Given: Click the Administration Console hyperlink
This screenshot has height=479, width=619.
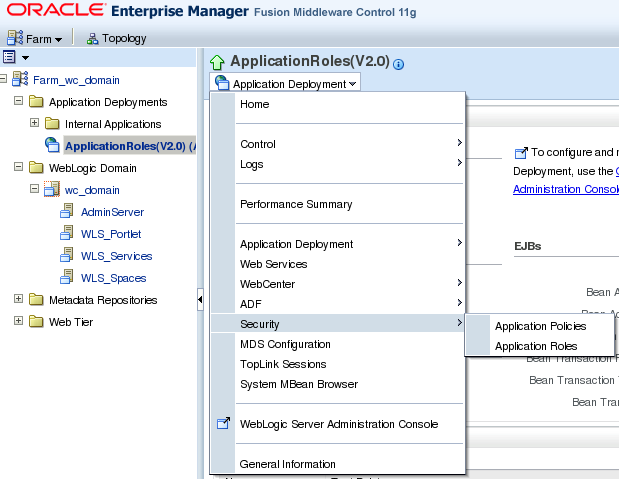Looking at the screenshot, I should [x=566, y=189].
